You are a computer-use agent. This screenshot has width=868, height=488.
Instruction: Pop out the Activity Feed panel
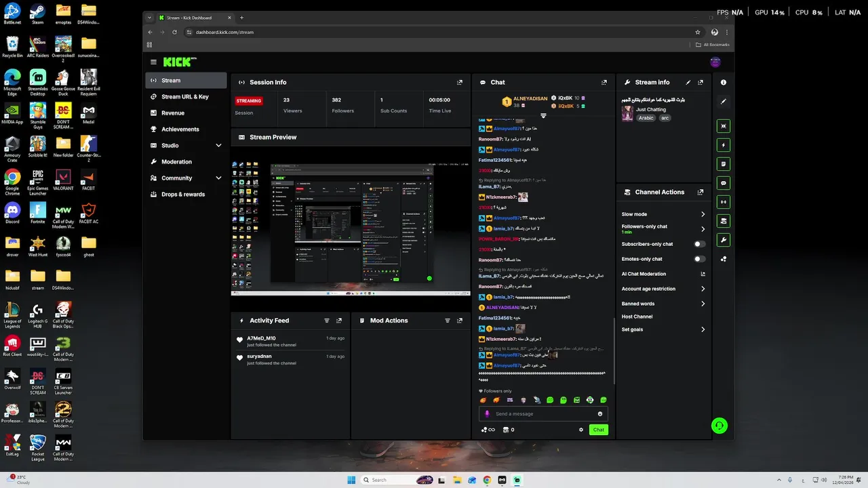pyautogui.click(x=339, y=321)
